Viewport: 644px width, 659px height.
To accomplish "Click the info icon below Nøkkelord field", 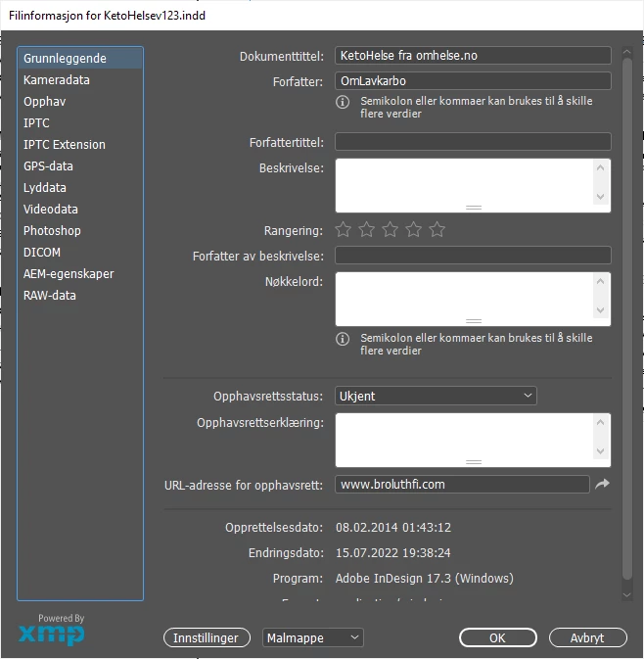I will click(343, 339).
